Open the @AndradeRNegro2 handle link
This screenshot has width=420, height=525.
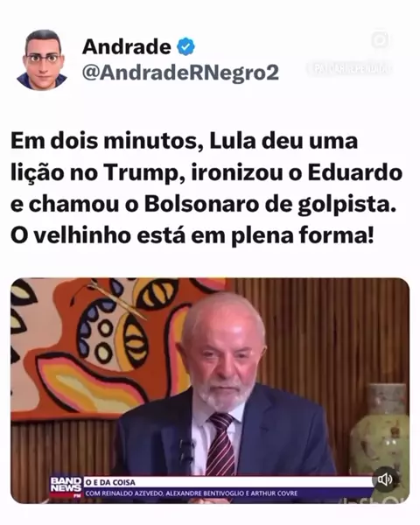(x=180, y=73)
